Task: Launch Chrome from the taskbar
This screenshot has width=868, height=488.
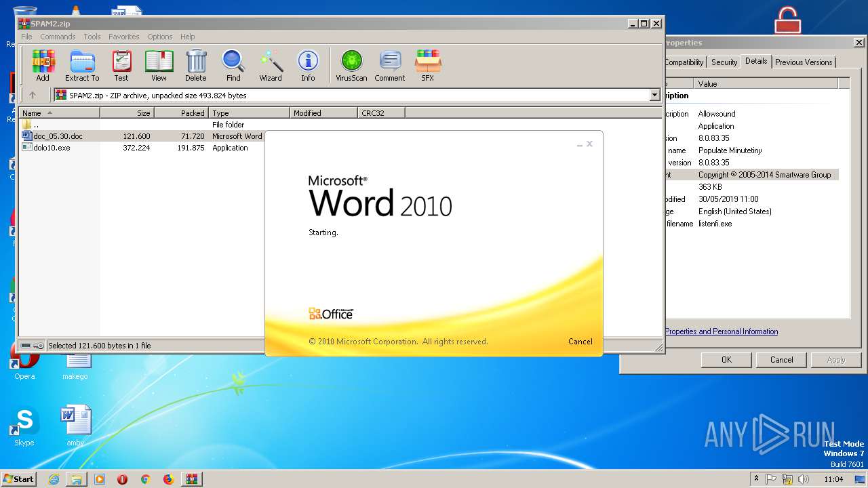Action: pyautogui.click(x=145, y=479)
